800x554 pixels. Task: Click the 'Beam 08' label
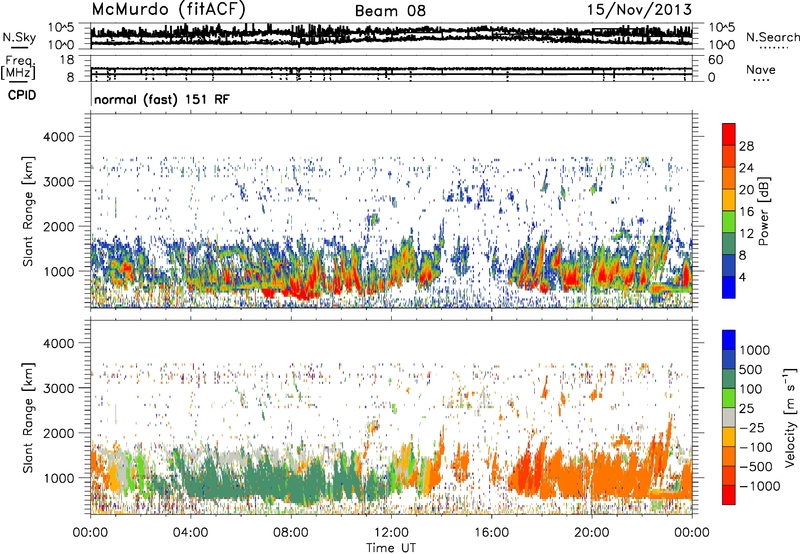pos(390,11)
